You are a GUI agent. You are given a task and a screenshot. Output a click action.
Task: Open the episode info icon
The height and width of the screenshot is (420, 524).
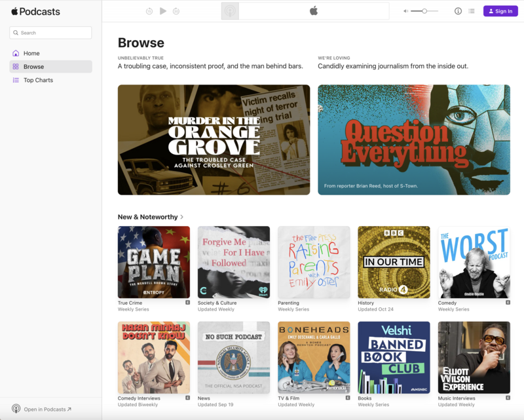[x=458, y=11]
